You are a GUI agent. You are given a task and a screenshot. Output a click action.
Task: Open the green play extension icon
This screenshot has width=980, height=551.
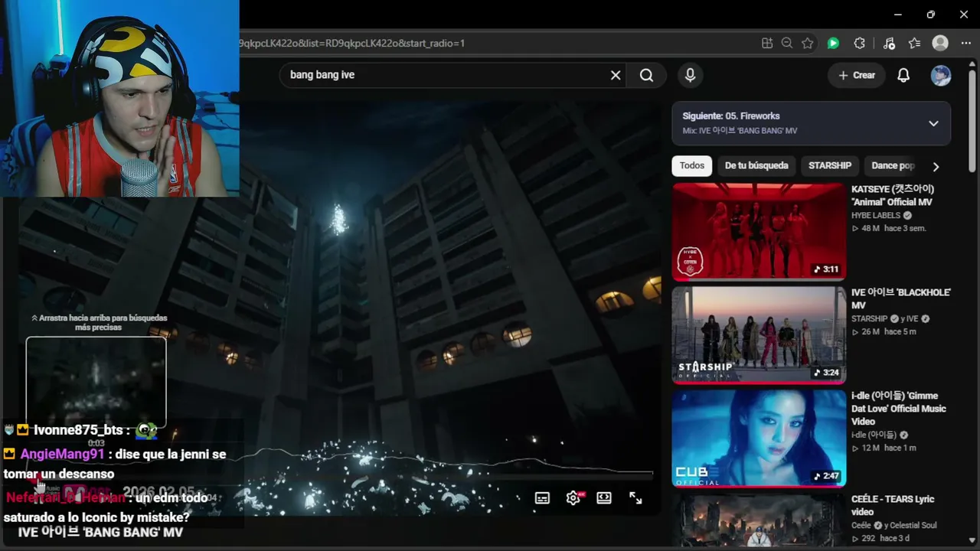tap(833, 44)
